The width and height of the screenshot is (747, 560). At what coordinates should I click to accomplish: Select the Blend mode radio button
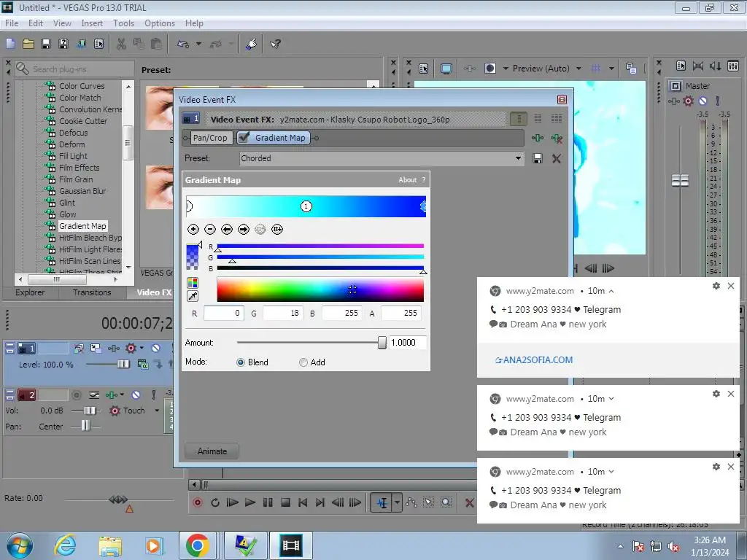(241, 362)
